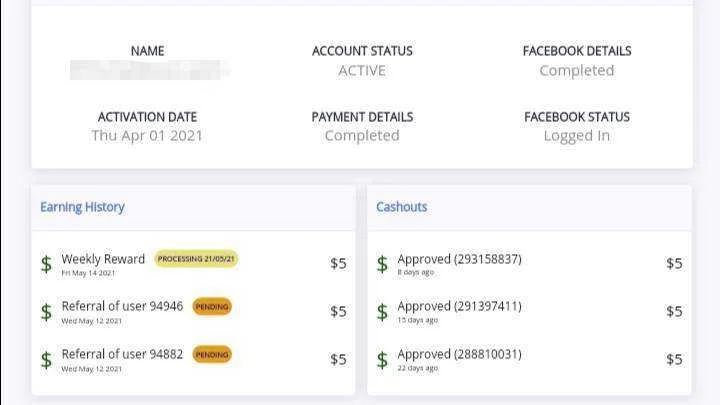Viewport: 720px width, 405px height.
Task: Select Referral of user 94882 entry
Action: 193,360
